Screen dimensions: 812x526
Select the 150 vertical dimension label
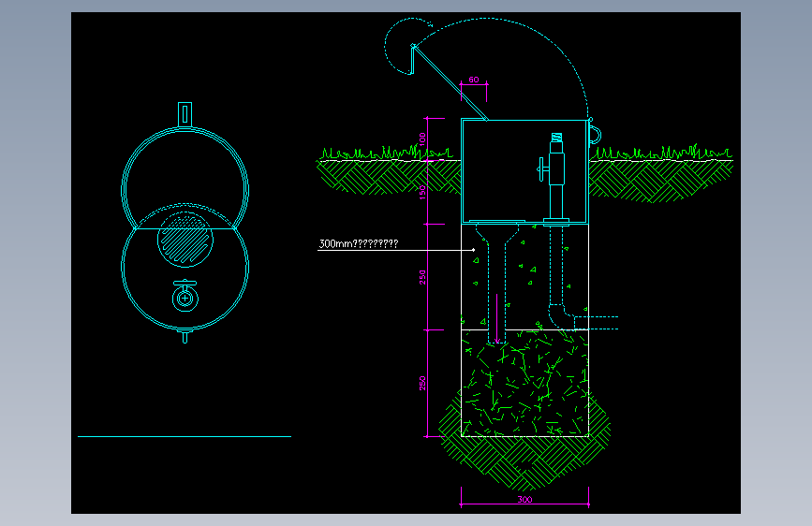tap(422, 192)
